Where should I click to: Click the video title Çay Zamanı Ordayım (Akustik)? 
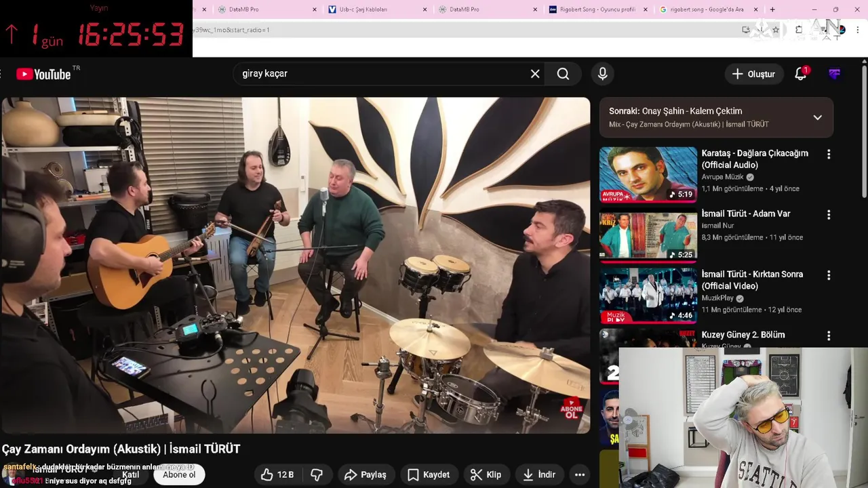point(121,449)
